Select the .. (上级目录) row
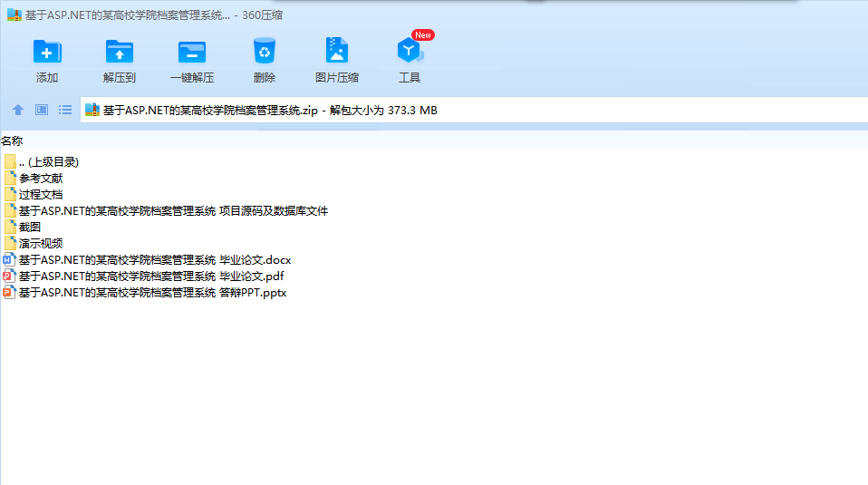 pos(49,161)
